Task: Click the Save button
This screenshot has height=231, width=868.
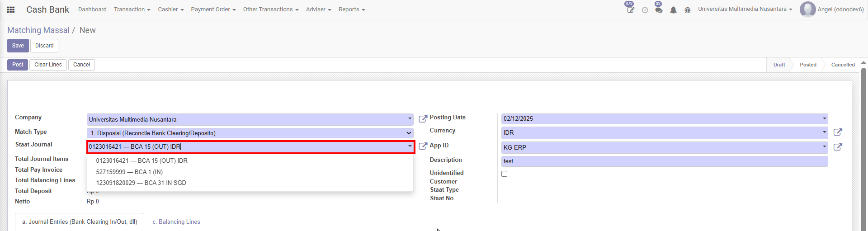Action: 18,46
